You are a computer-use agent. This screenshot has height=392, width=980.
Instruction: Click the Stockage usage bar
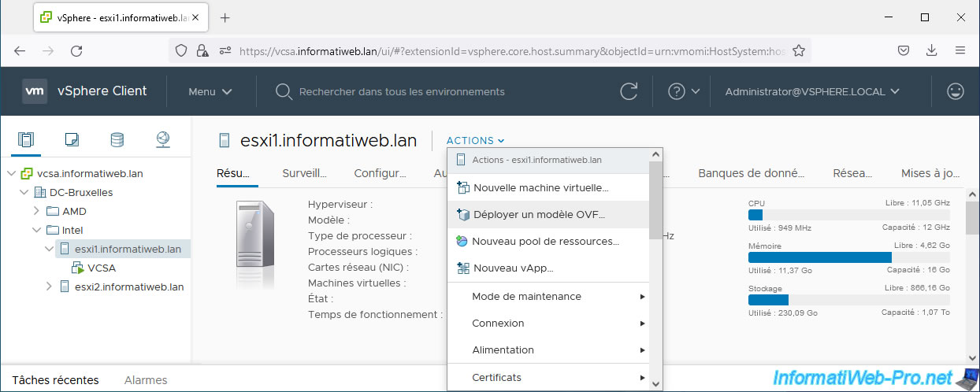pyautogui.click(x=849, y=300)
